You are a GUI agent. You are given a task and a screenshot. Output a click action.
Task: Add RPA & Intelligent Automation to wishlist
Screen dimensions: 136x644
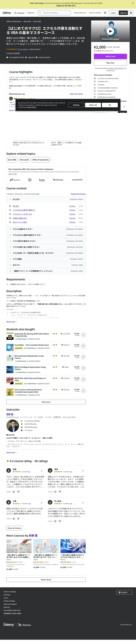(83, 368)
